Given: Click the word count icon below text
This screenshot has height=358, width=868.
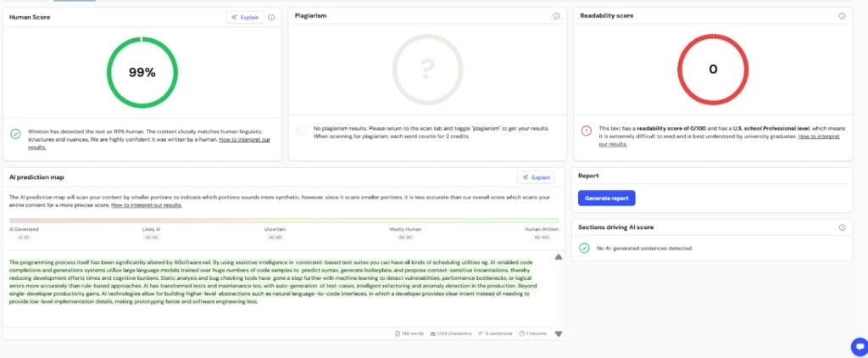Looking at the screenshot, I should coord(398,333).
